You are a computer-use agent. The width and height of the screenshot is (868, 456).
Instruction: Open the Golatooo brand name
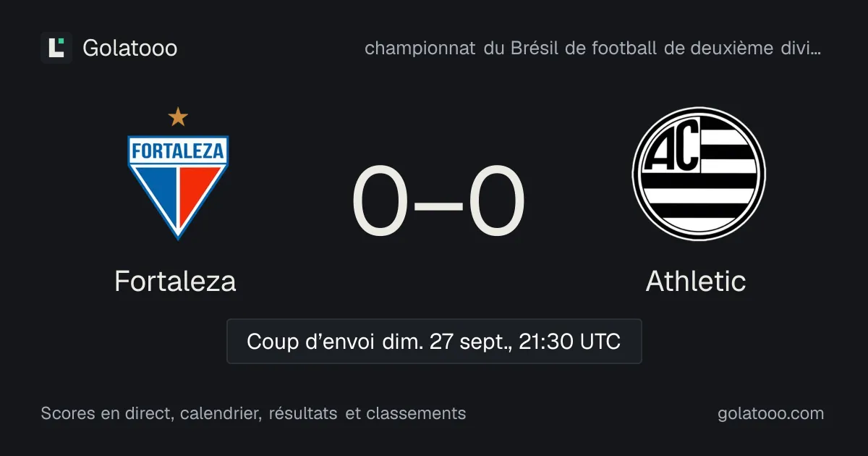(130, 48)
